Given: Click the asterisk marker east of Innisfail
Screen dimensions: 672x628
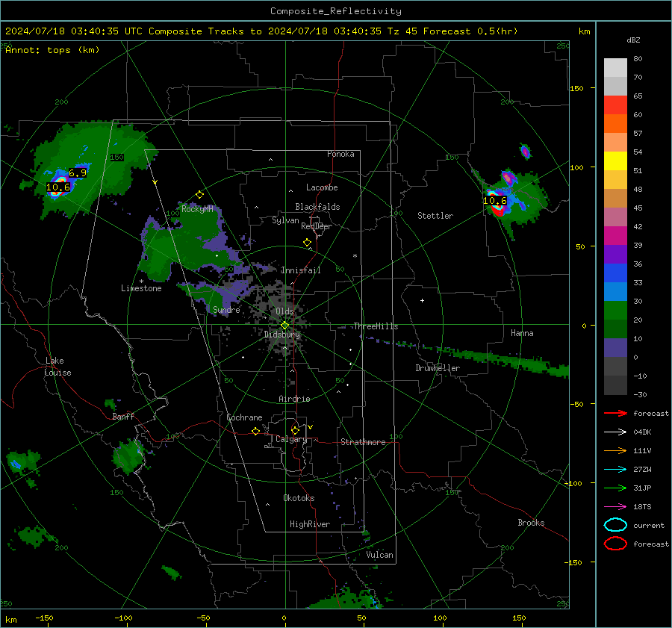Looking at the screenshot, I should pyautogui.click(x=355, y=256).
